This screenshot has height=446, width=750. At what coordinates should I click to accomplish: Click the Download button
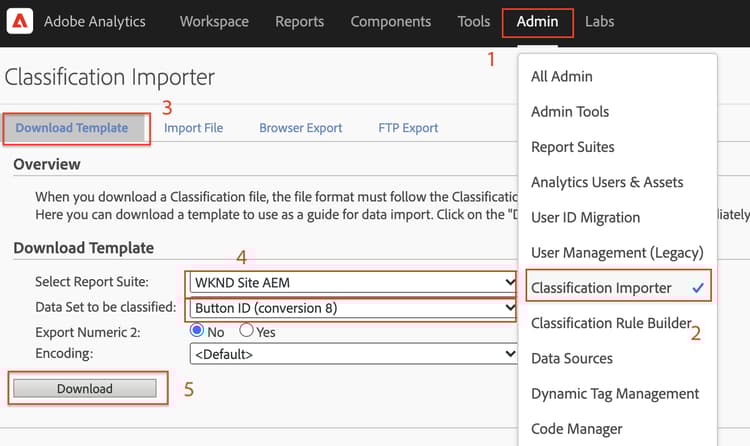[x=84, y=389]
